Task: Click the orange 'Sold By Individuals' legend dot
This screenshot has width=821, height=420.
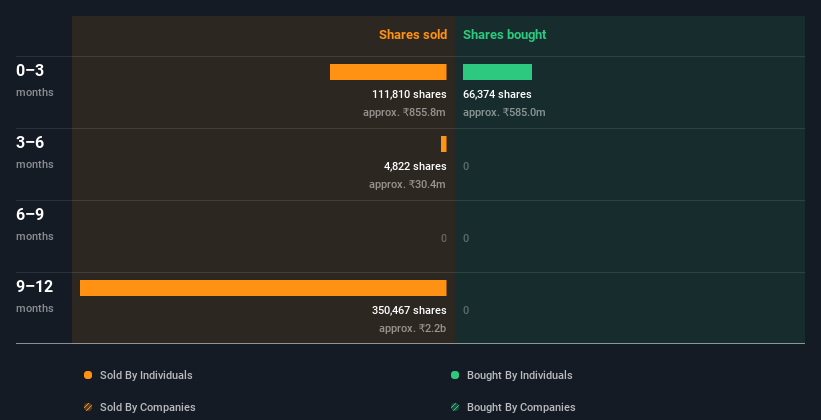Action: click(x=88, y=375)
